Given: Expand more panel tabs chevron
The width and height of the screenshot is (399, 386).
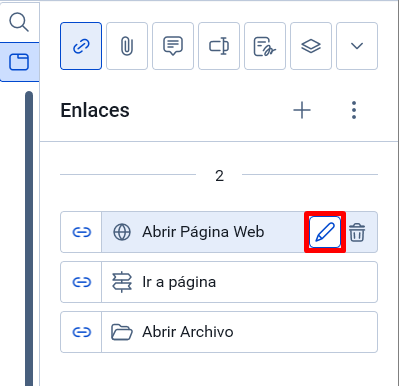Looking at the screenshot, I should click(x=357, y=46).
